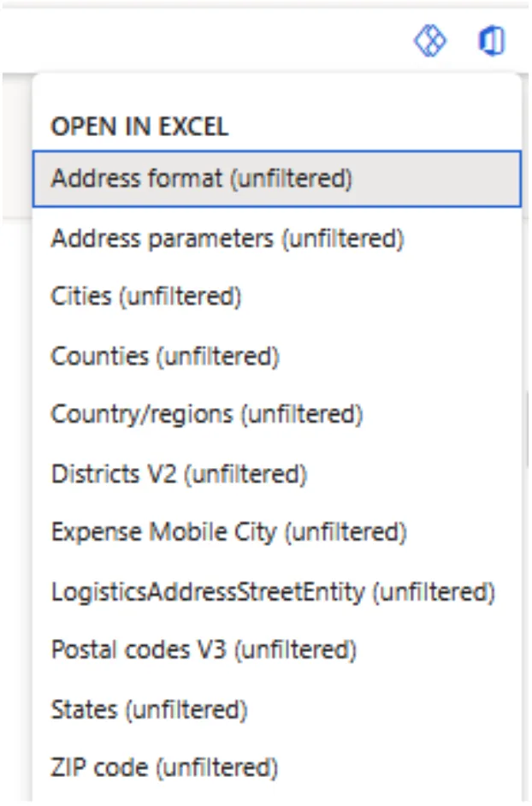Select Expense Mobile City (unfiltered)

228,532
